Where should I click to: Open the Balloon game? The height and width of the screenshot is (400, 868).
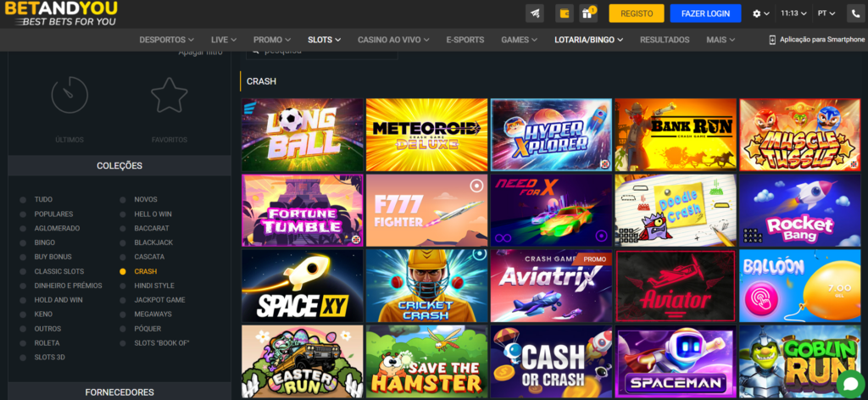pyautogui.click(x=800, y=286)
